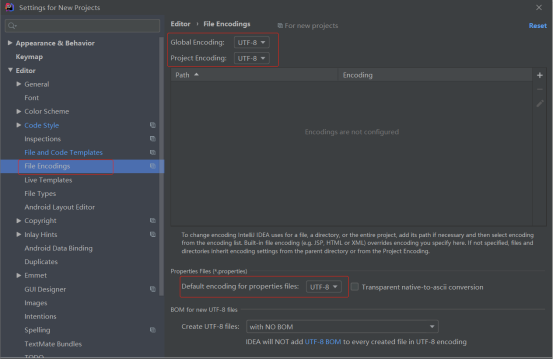The image size is (554, 360).
Task: Open TextMate Bundles page
Action: [x=53, y=344]
